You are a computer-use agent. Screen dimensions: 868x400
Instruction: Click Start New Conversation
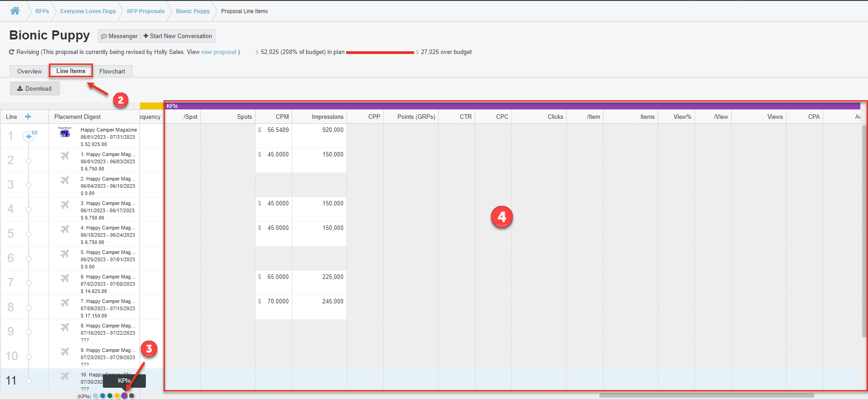pyautogui.click(x=178, y=36)
